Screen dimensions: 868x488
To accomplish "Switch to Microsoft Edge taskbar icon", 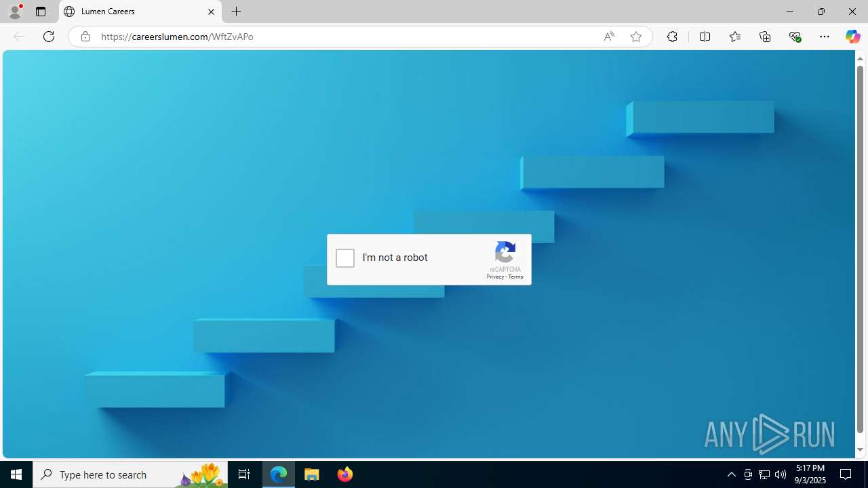I will pos(279,474).
